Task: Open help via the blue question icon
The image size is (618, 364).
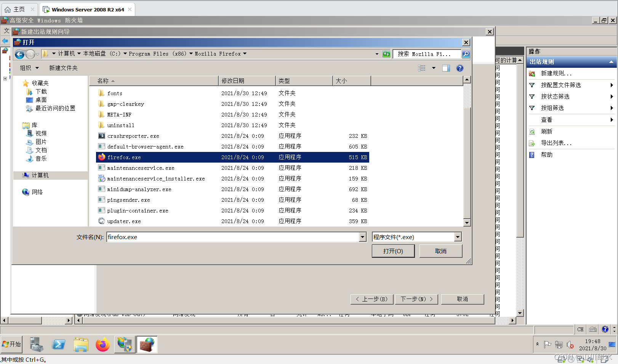Action: [x=459, y=68]
